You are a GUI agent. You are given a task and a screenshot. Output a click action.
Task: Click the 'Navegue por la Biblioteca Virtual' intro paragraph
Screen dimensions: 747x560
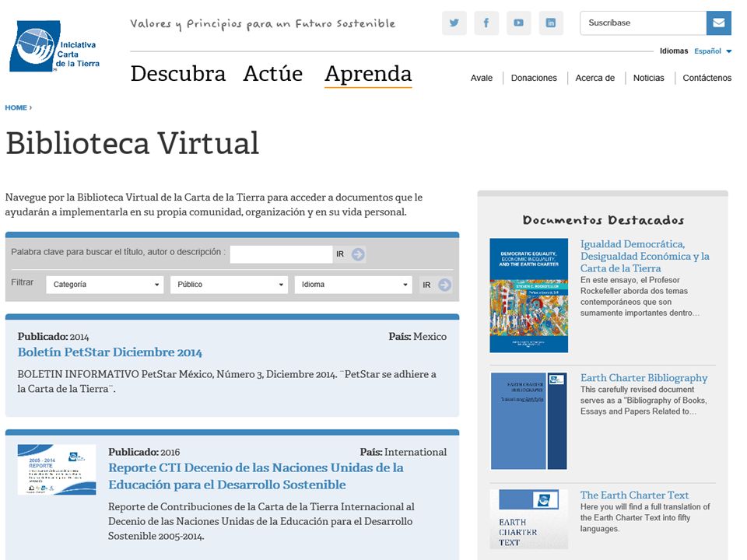[214, 205]
